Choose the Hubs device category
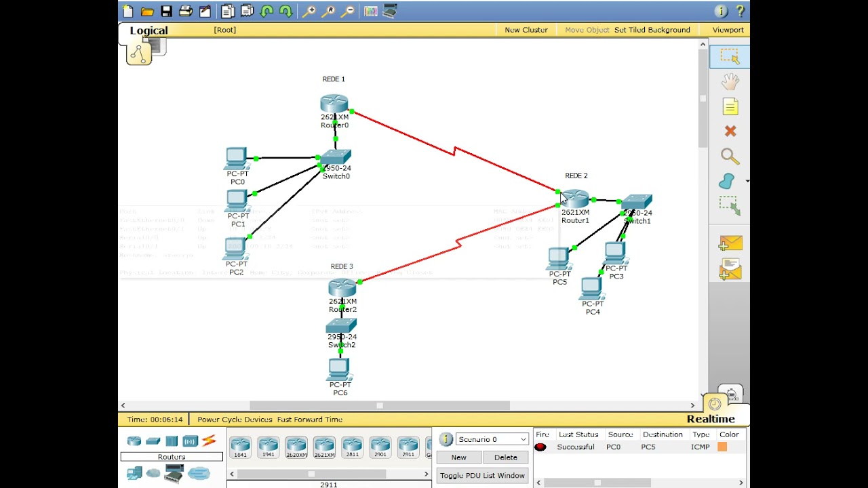This screenshot has height=488, width=868. coord(172,441)
